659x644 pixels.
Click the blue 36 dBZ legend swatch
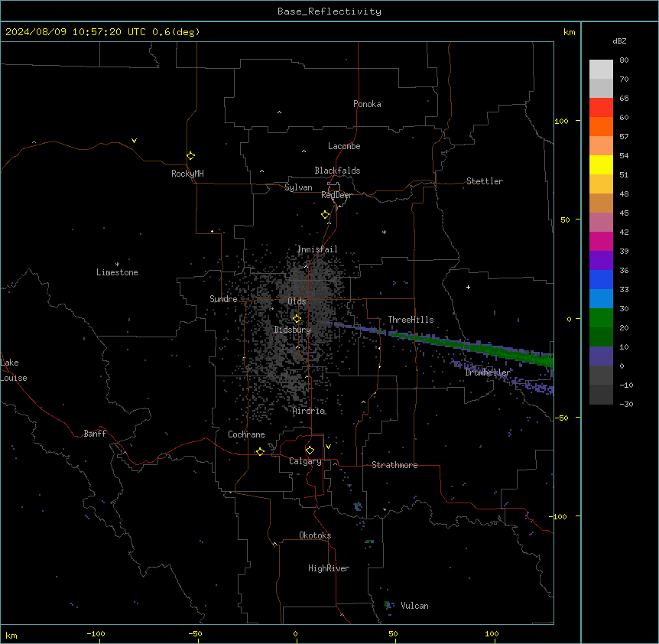pyautogui.click(x=601, y=279)
